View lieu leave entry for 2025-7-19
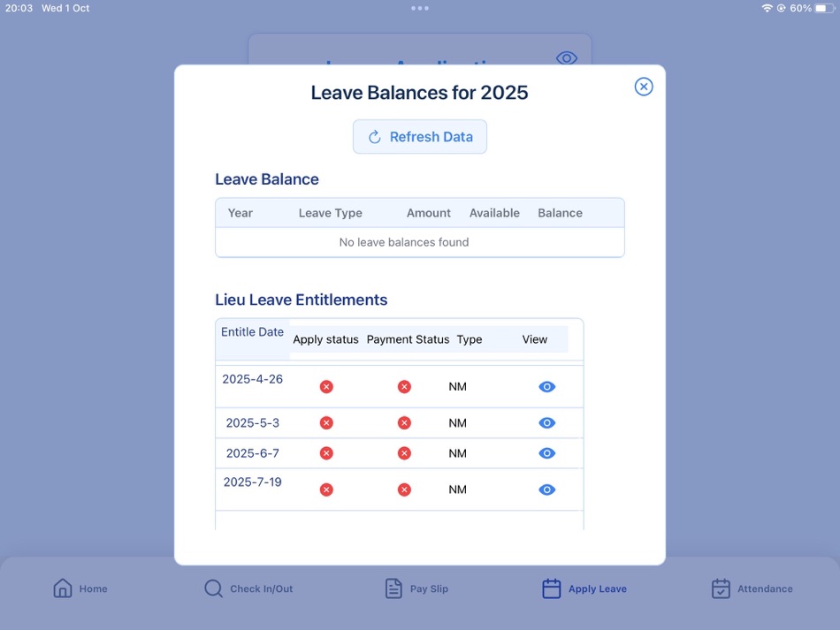Viewport: 840px width, 630px height. [x=546, y=490]
